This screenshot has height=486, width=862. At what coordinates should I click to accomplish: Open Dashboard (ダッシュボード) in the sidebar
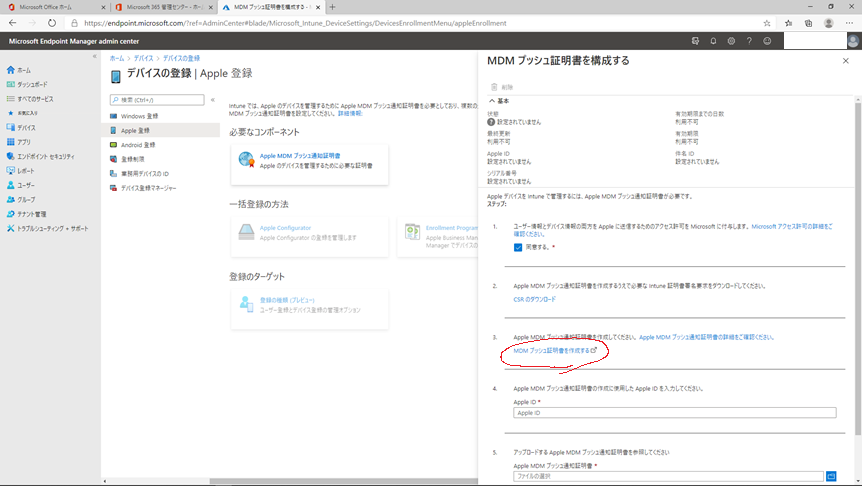pyautogui.click(x=27, y=85)
